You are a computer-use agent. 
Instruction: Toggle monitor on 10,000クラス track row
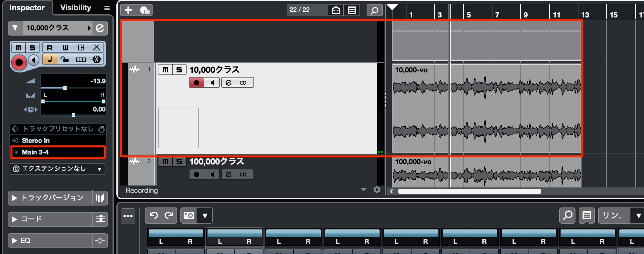[212, 83]
